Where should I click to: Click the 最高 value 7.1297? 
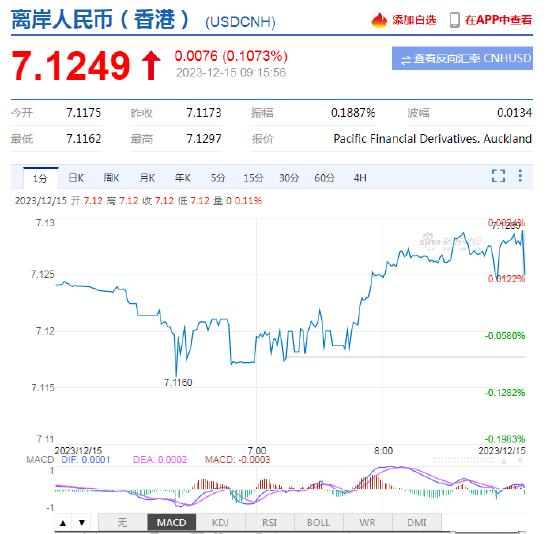204,139
